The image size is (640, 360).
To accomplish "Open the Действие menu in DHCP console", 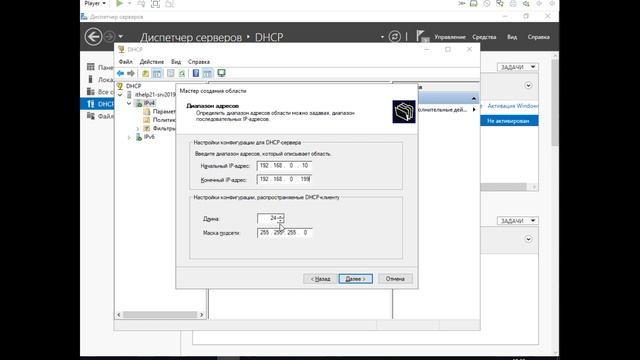I will (151, 62).
